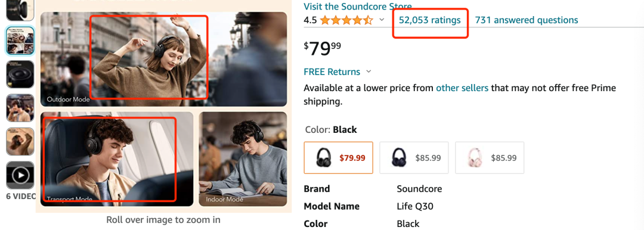Image resolution: width=644 pixels, height=230 pixels.
Task: Click the Indoor Mode studying image
Action: pyautogui.click(x=243, y=159)
